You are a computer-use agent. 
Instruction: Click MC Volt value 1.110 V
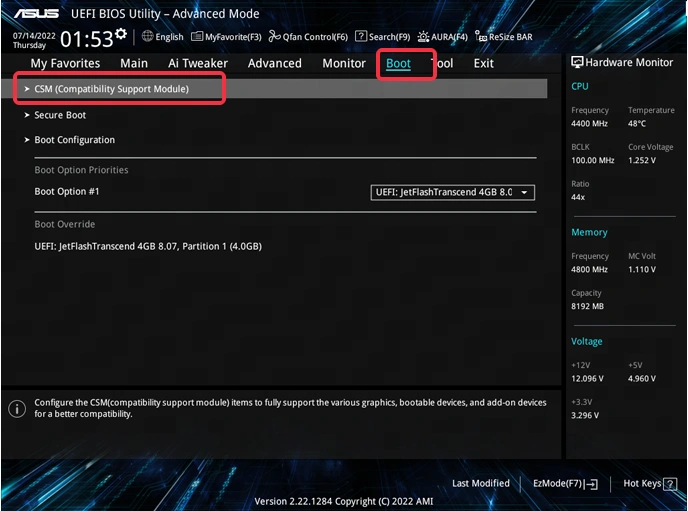[x=642, y=270]
